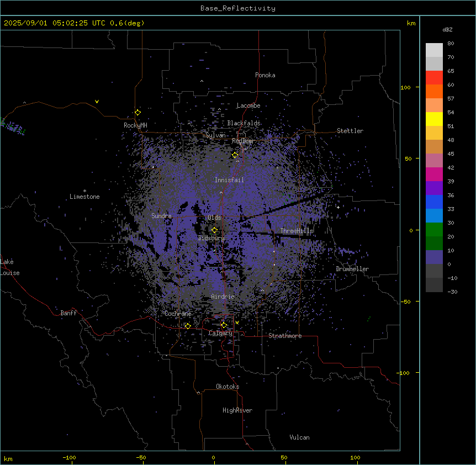The image size is (476, 465).
Task: Click the Blackfalds city label
Action: pyautogui.click(x=244, y=123)
